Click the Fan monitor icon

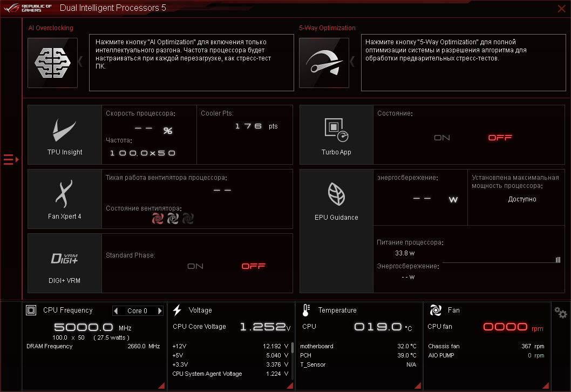pos(436,310)
